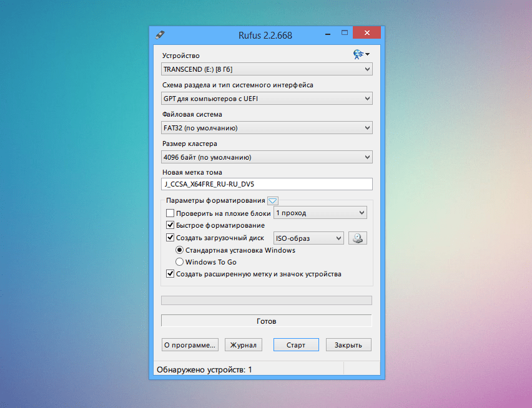Select the Стандартная установка Windows radio button

point(180,250)
